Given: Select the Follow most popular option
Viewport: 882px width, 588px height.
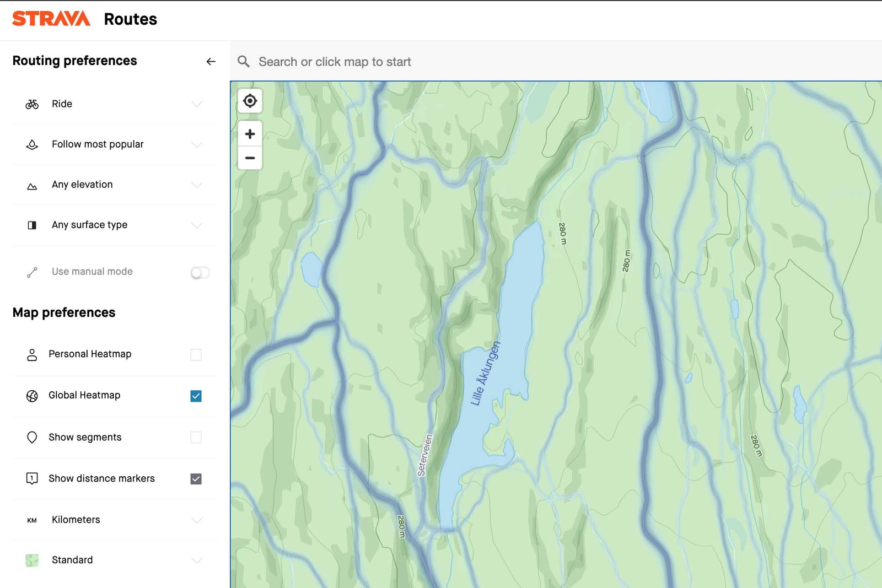Looking at the screenshot, I should coord(98,144).
